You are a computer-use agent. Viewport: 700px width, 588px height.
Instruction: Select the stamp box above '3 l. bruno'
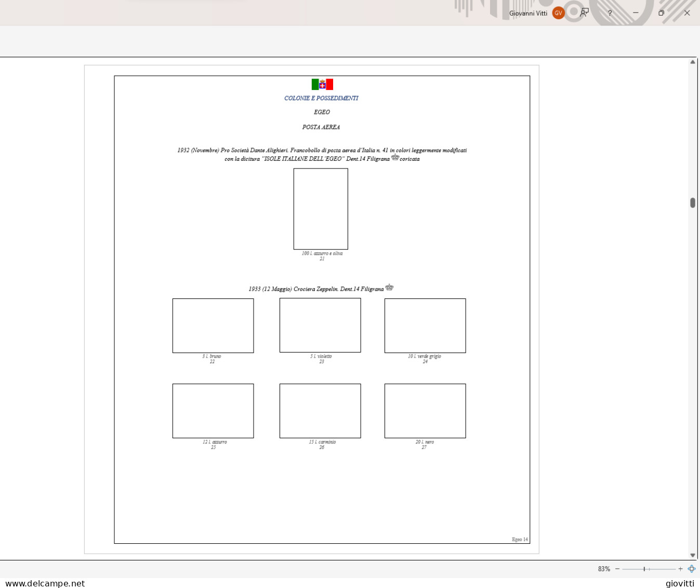coord(213,325)
